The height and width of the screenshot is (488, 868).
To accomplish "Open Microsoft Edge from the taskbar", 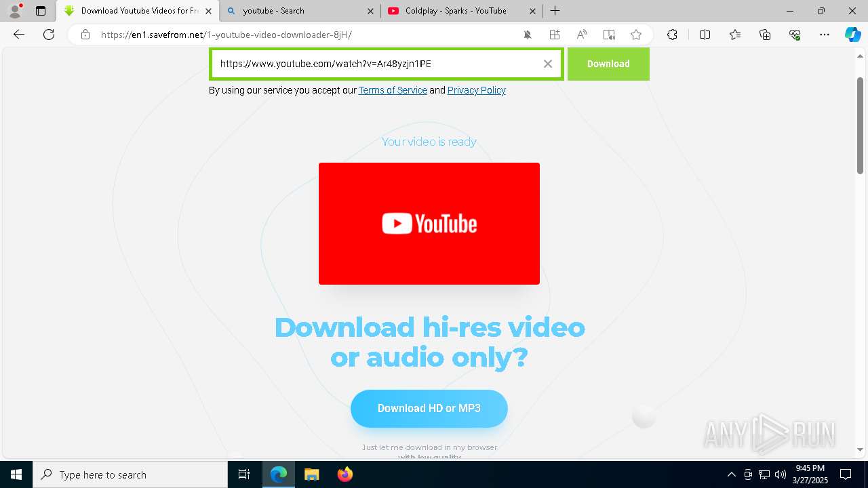I will [x=279, y=474].
